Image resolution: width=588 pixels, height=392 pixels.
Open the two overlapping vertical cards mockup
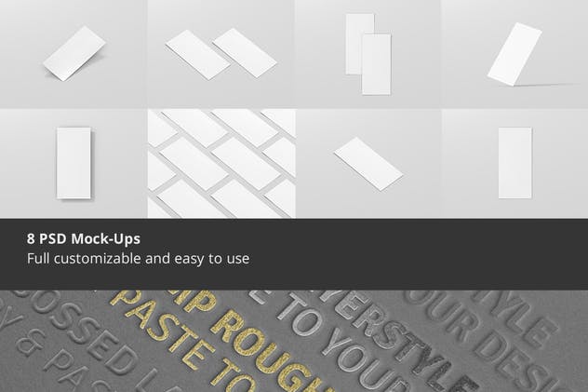coord(367,54)
